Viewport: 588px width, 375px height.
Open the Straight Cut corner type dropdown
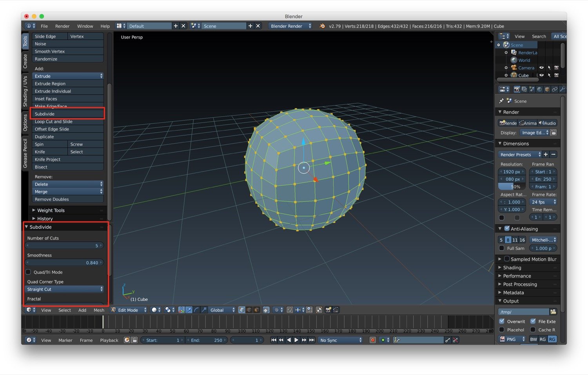(64, 289)
